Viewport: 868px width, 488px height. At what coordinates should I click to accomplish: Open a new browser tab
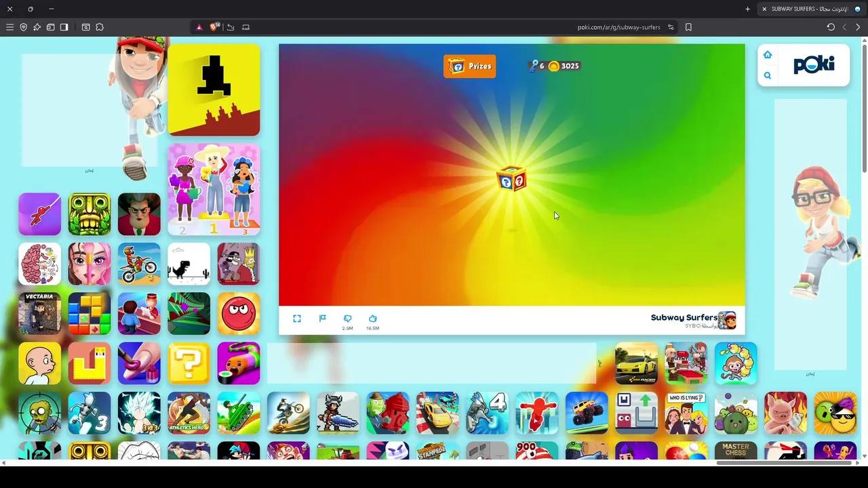tap(747, 9)
